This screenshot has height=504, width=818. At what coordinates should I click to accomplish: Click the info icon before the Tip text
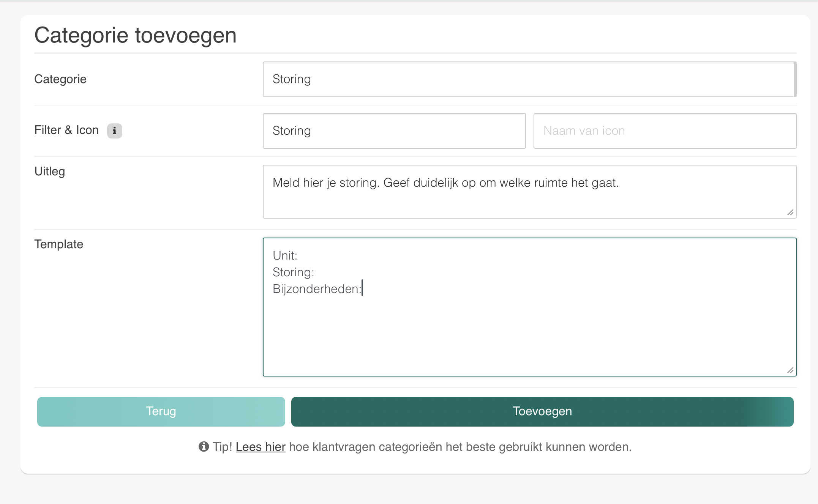[x=204, y=447]
